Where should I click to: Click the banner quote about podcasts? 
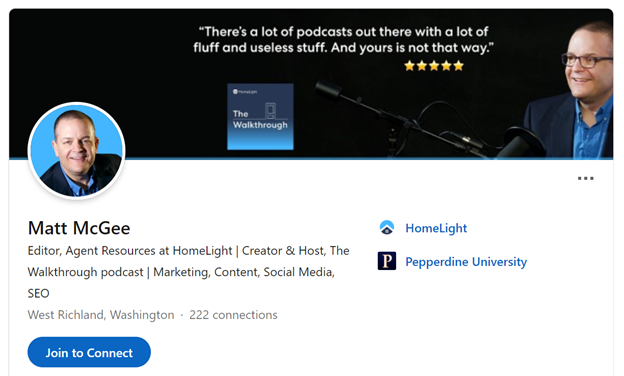343,40
